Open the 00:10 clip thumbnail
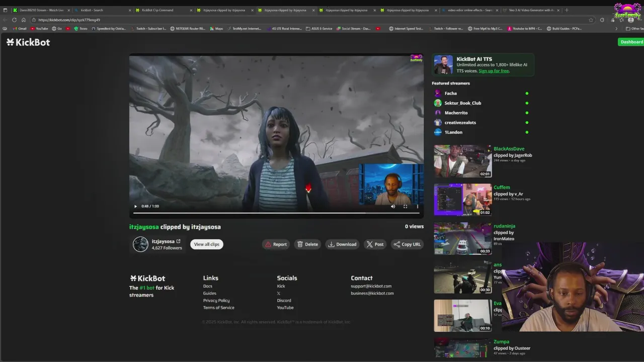644x362 pixels. tap(462, 316)
